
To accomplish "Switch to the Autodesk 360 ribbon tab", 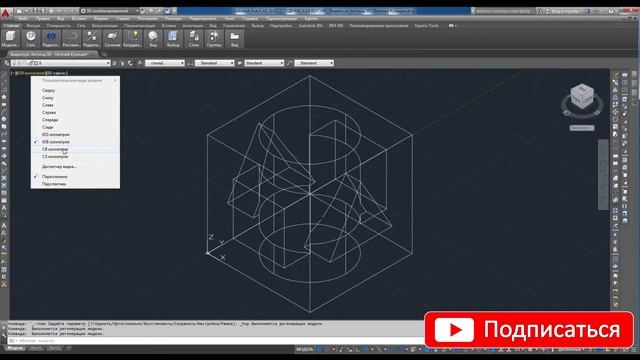I will (310, 25).
